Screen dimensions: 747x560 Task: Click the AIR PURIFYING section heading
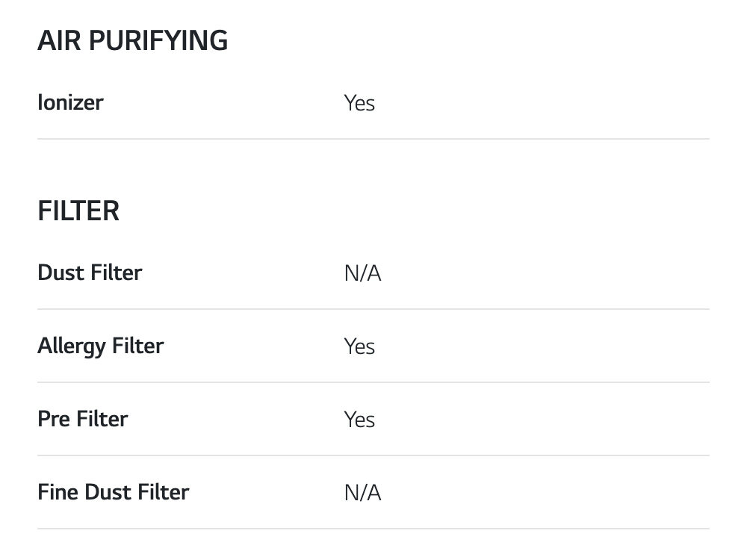point(132,41)
